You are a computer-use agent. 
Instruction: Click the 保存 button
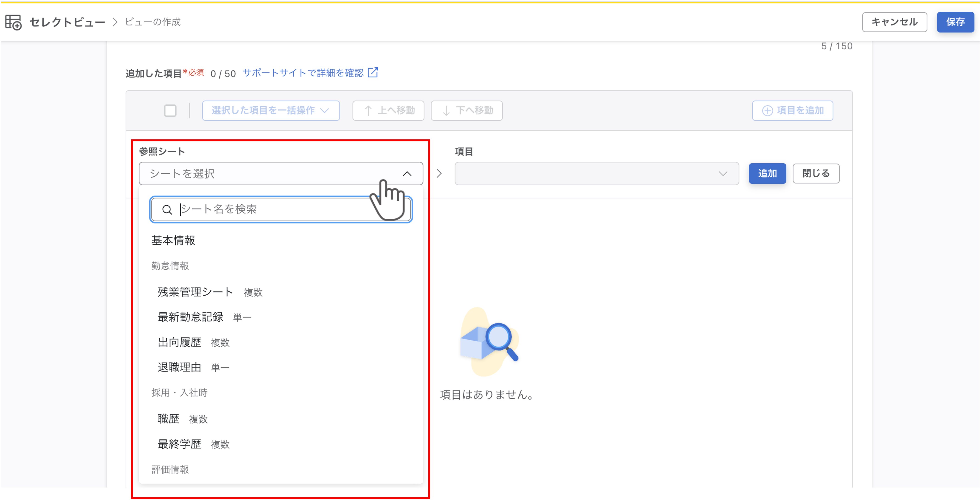click(955, 22)
